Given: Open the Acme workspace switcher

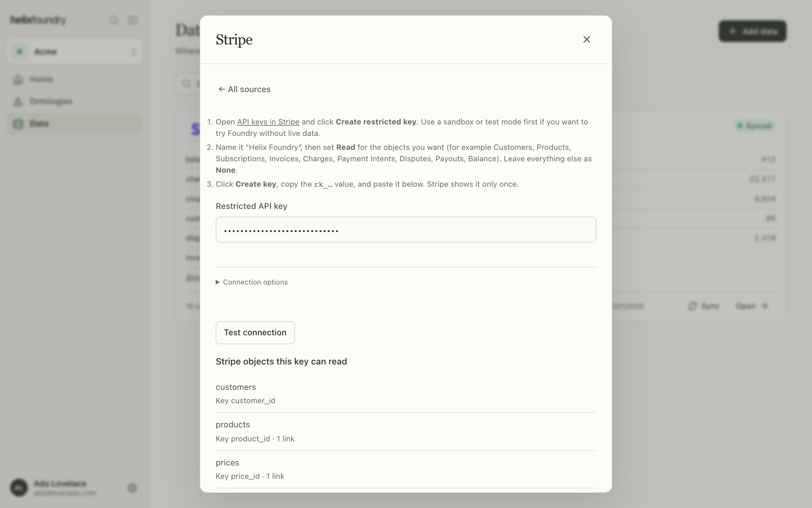Looking at the screenshot, I should tap(75, 52).
